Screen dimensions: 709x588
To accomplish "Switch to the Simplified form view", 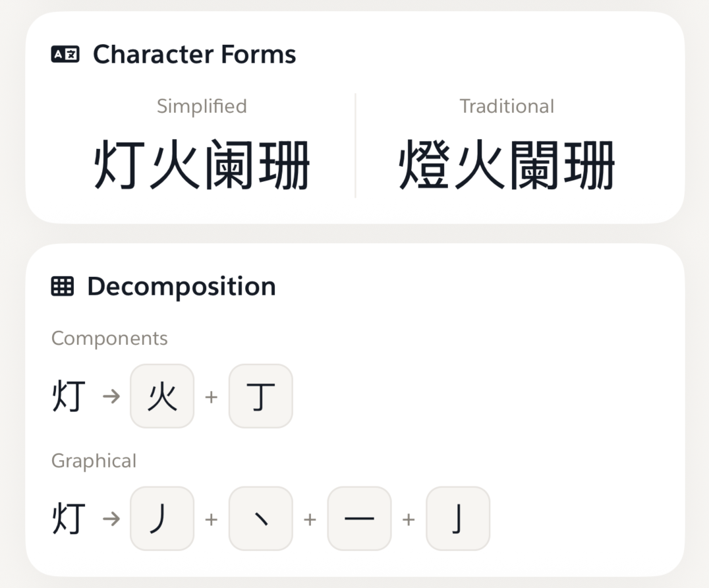I will pos(202,105).
